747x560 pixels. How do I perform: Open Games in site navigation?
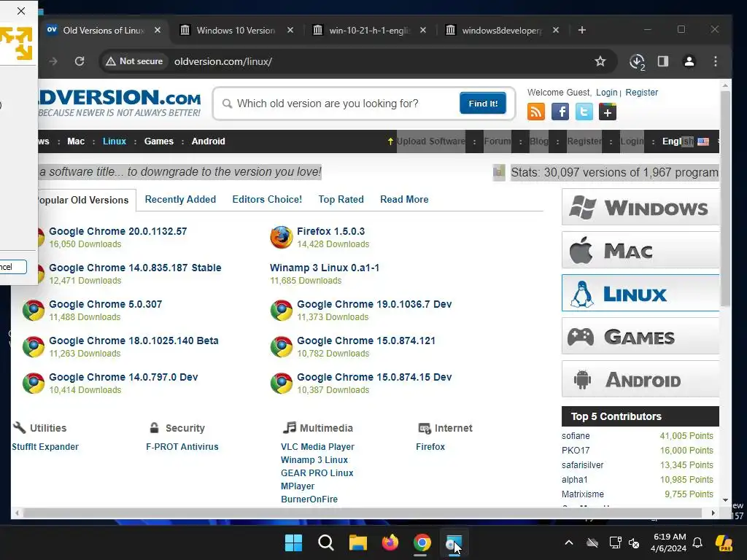point(158,141)
